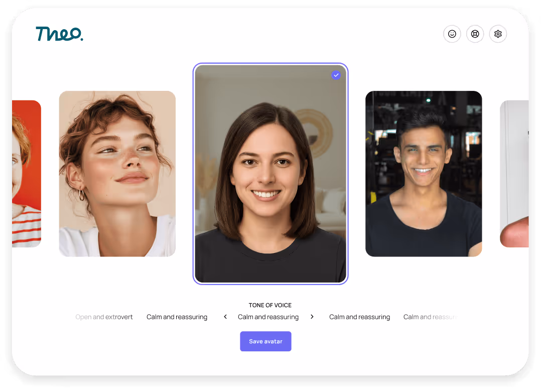Click the right chevron of tone selector

312,317
